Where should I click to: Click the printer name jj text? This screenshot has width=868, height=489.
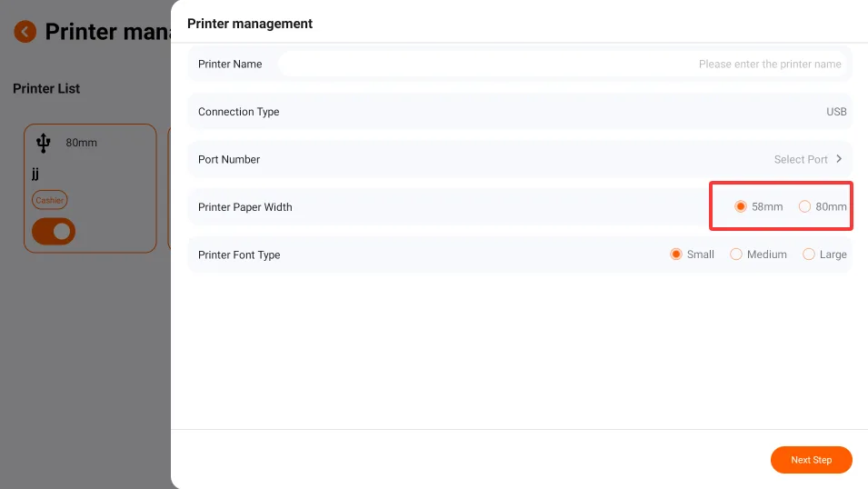point(35,174)
